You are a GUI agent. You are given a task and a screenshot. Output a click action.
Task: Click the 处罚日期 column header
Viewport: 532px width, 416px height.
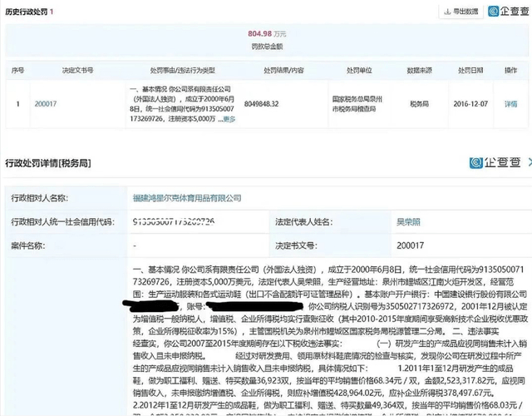point(470,70)
